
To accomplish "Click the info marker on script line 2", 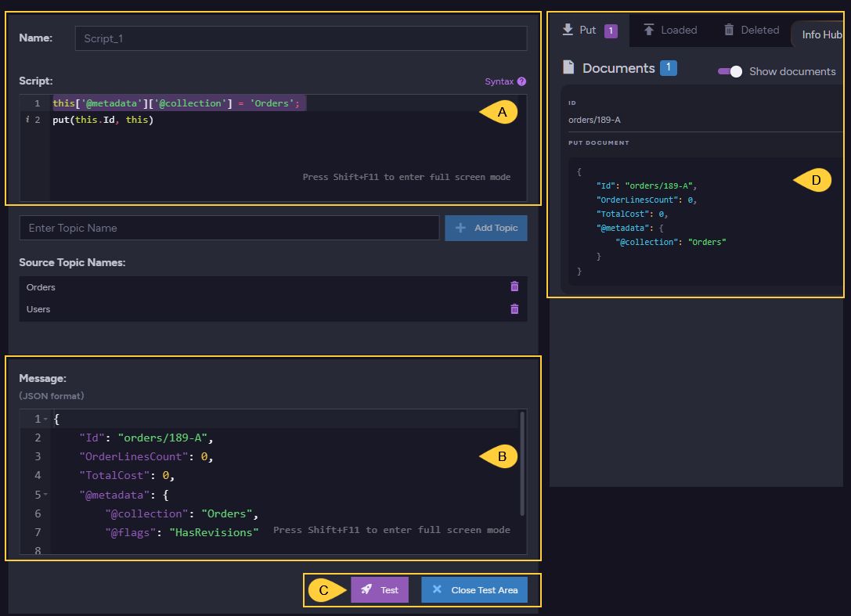I will (27, 120).
